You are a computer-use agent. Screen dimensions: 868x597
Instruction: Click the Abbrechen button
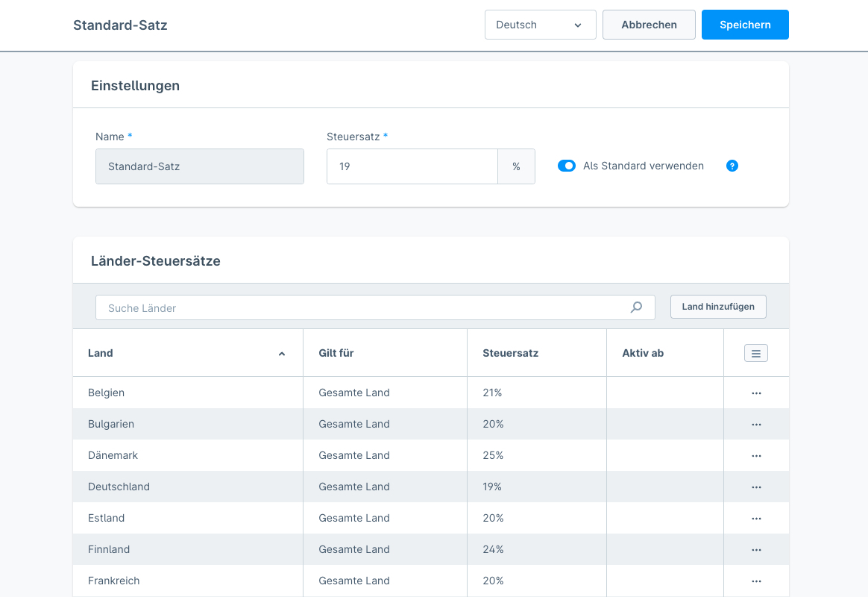[649, 25]
